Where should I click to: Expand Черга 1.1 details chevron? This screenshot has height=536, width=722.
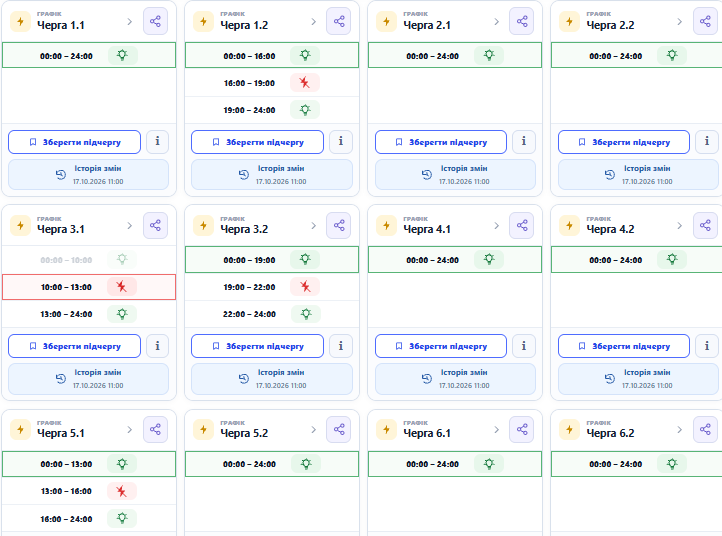(130, 22)
